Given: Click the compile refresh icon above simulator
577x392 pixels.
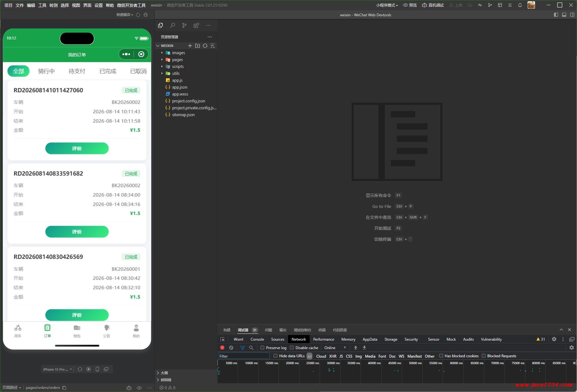Looking at the screenshot, I should coord(138,15).
